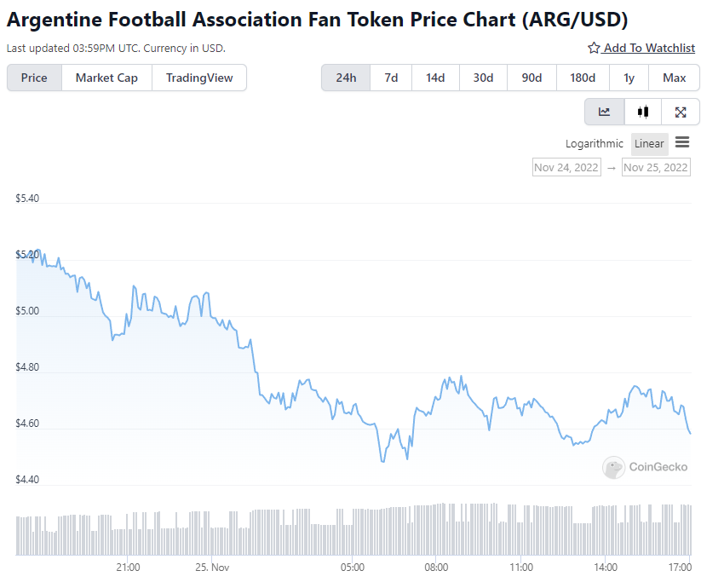701x588 pixels.
Task: Select the Price tab
Action: 34,78
